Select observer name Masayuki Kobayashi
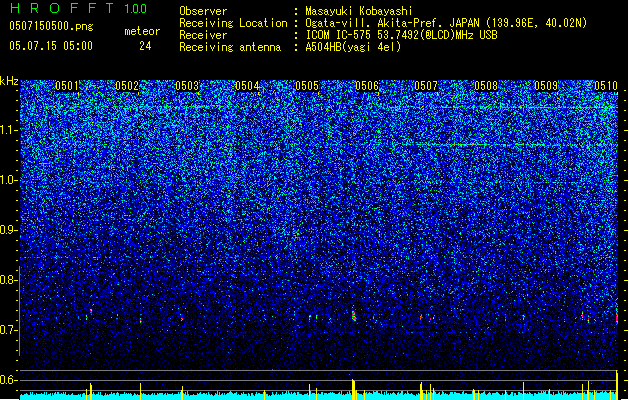 pos(359,11)
